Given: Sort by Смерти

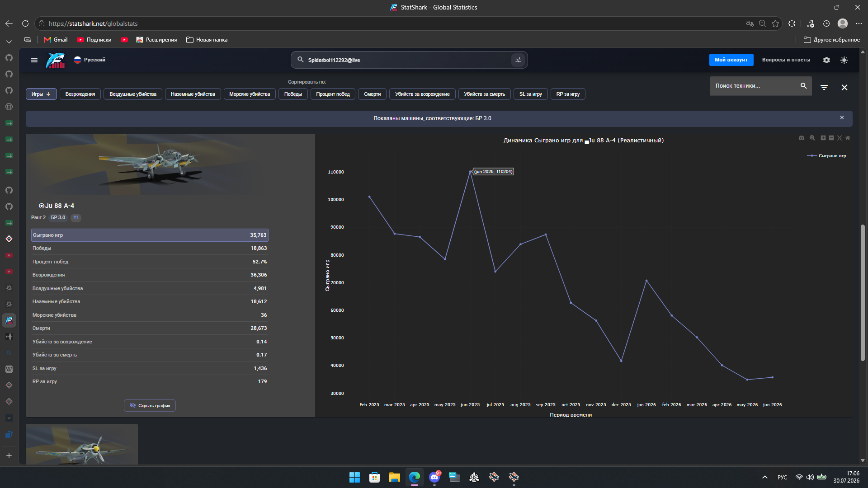Looking at the screenshot, I should [372, 94].
